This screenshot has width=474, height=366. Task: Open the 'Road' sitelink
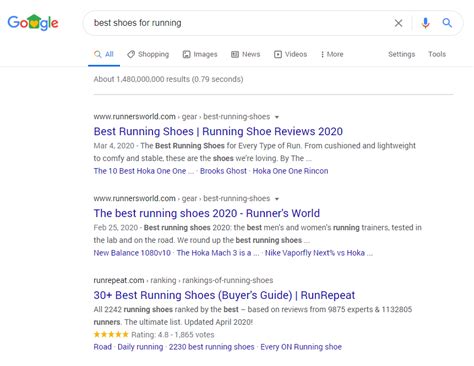coord(103,347)
